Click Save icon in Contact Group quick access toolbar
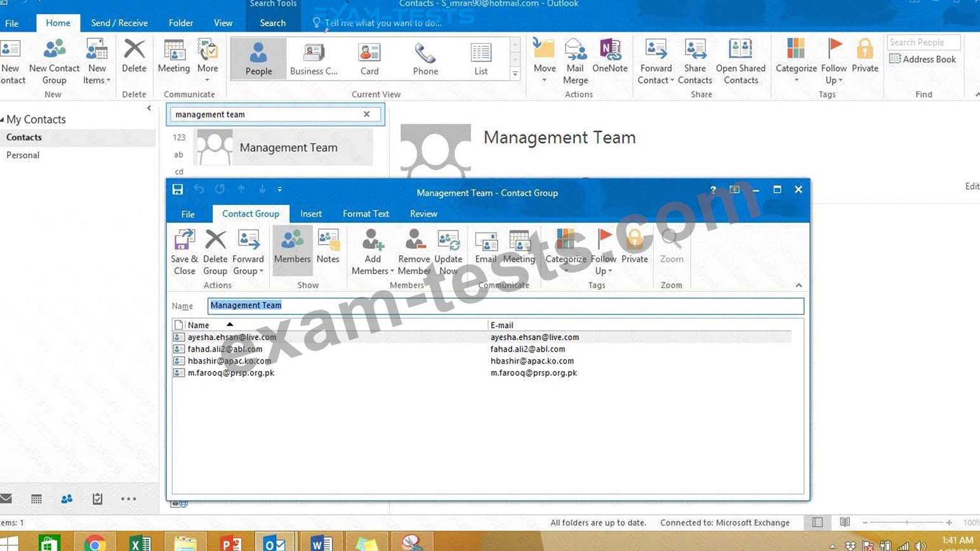The width and height of the screenshot is (980, 551). point(178,189)
